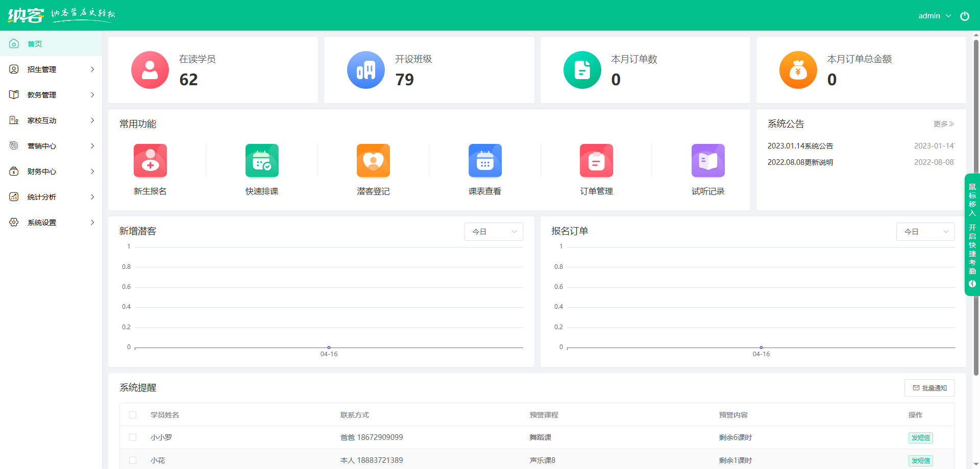Select 营销中心 label in sidebar
The width and height of the screenshot is (980, 469).
[x=42, y=146]
